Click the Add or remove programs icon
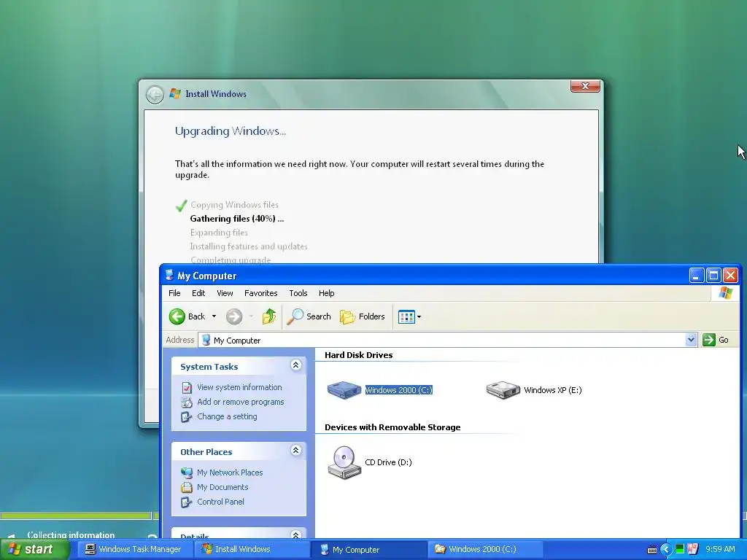The height and width of the screenshot is (560, 747). click(x=187, y=402)
